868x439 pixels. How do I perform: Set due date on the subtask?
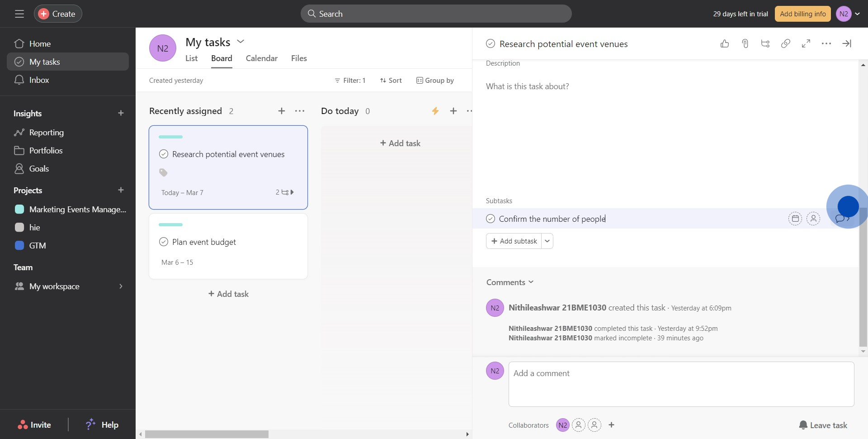[795, 219]
